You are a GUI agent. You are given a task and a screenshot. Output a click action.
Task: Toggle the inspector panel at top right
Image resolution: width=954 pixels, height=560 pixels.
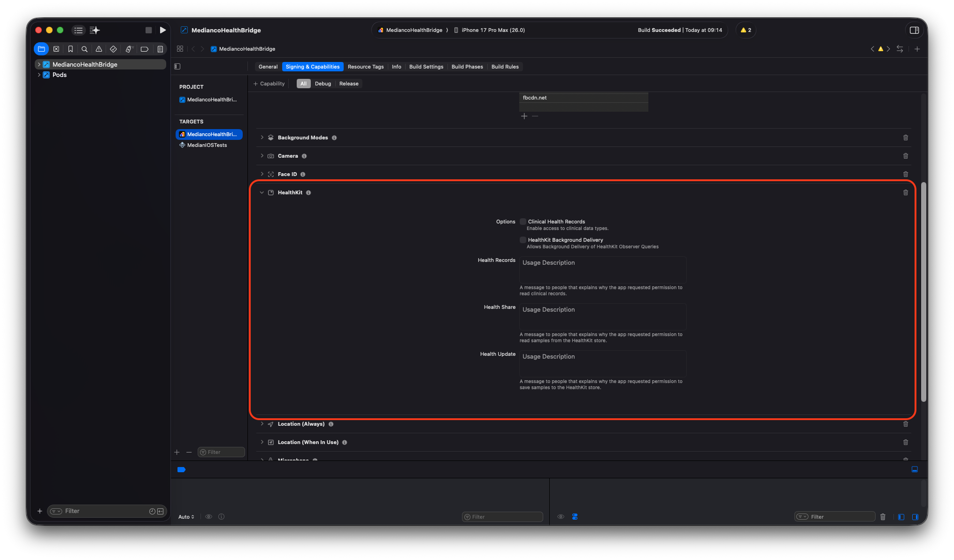914,30
